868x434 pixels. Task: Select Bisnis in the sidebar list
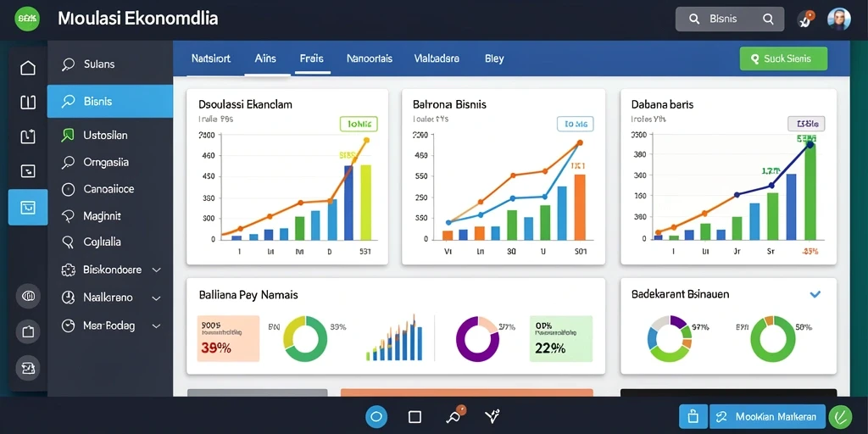tap(110, 102)
